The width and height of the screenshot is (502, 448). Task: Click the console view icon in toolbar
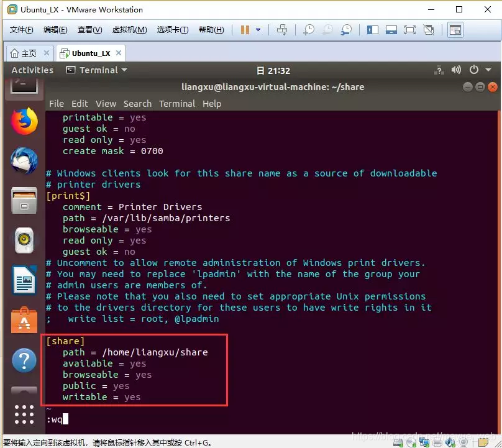[455, 30]
